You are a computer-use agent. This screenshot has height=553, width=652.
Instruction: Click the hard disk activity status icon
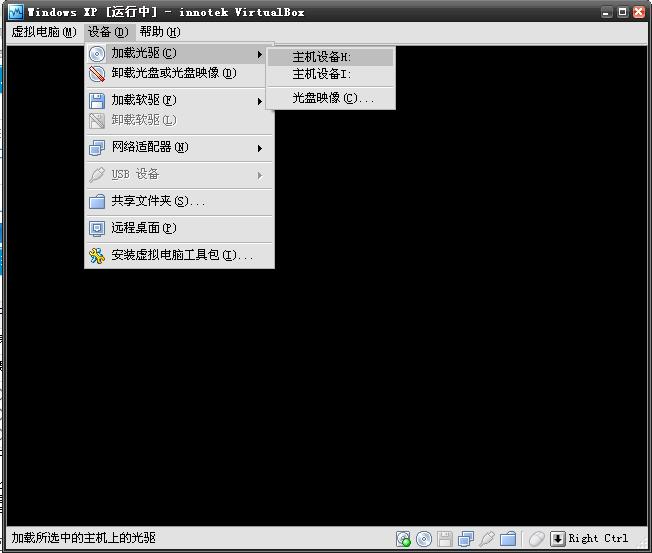point(403,539)
